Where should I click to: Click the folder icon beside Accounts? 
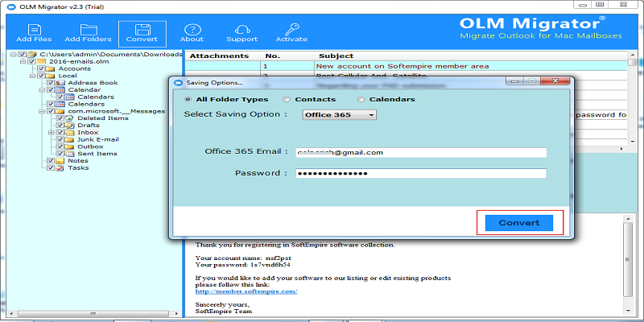[x=51, y=68]
